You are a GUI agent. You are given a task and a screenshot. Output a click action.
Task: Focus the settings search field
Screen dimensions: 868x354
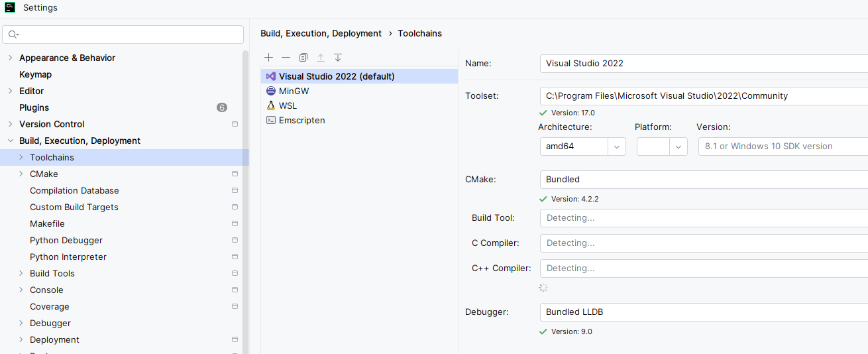(x=123, y=34)
